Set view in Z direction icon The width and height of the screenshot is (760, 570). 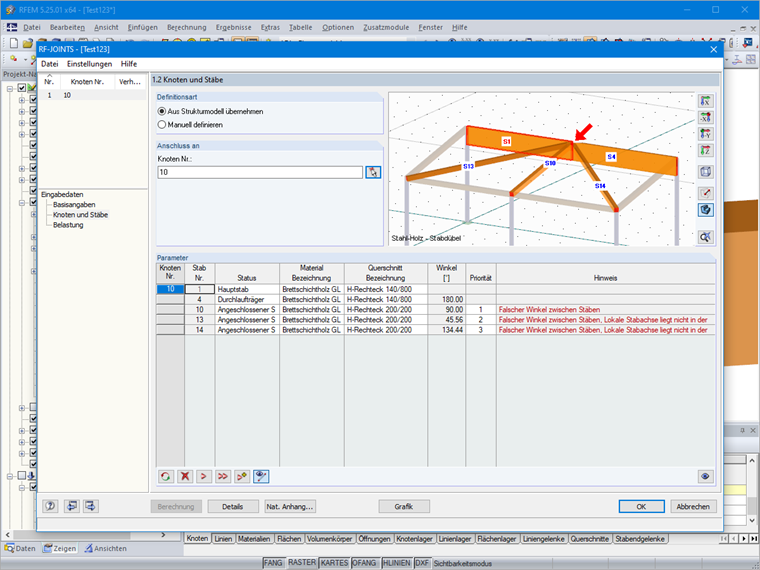(x=706, y=151)
